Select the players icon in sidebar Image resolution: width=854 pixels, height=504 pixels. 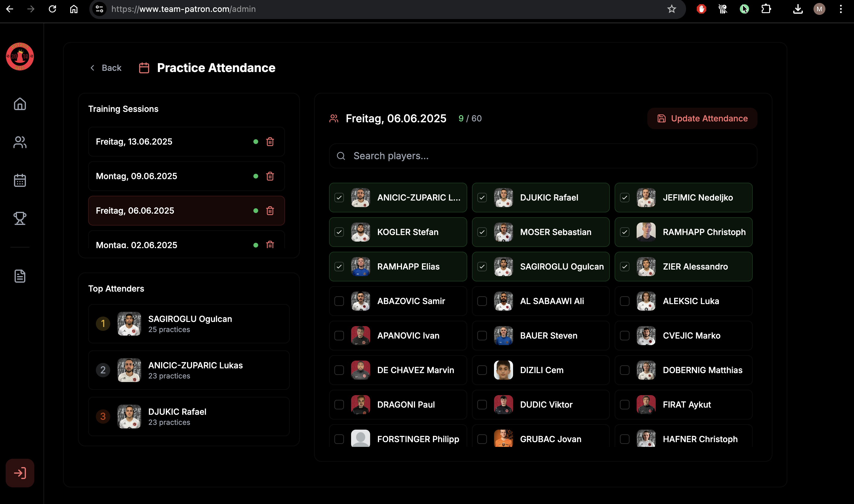pos(20,142)
